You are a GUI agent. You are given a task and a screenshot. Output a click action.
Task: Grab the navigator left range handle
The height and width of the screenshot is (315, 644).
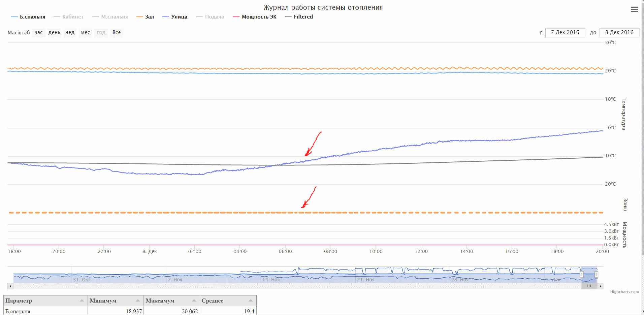(581, 275)
